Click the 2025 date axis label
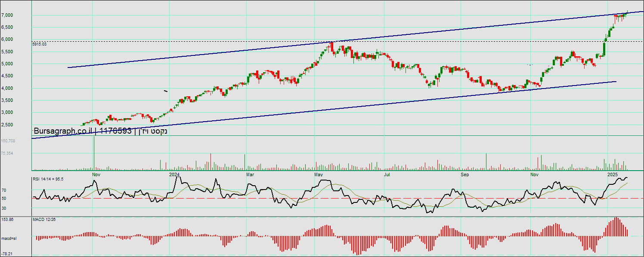 [x=613, y=174]
